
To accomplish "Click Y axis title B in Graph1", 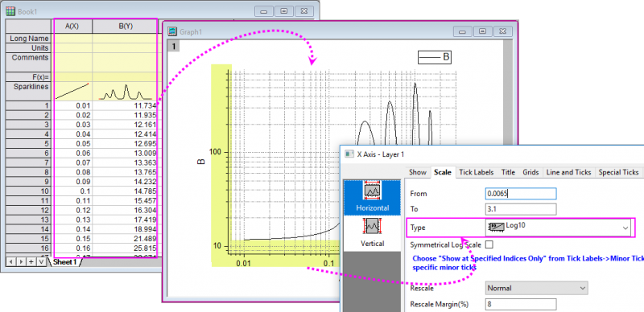I will [201, 162].
